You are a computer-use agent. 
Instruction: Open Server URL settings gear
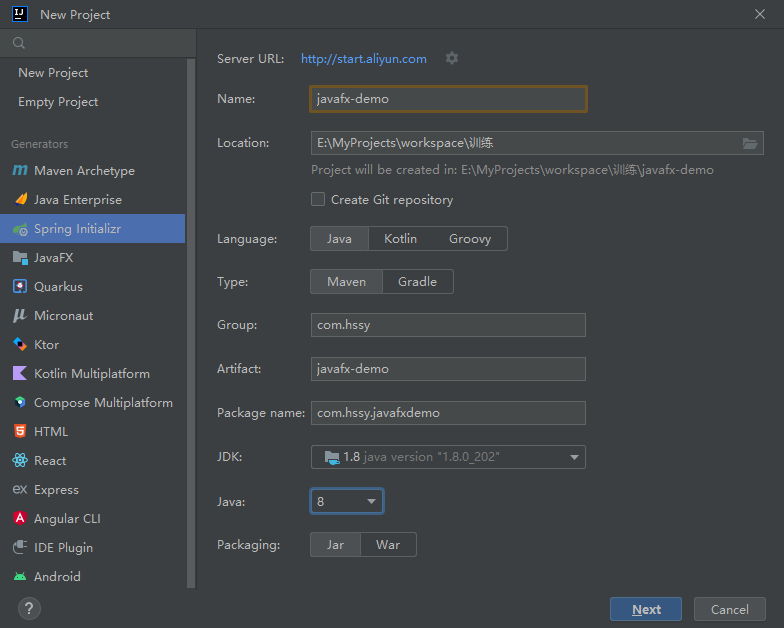point(452,58)
